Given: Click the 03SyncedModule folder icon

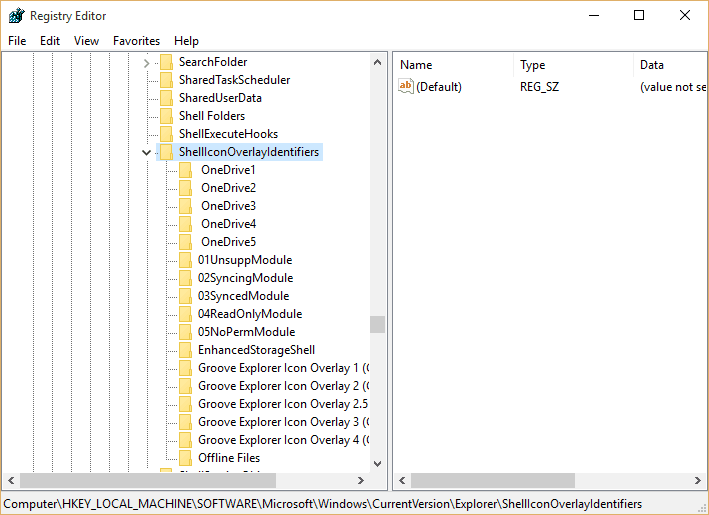Looking at the screenshot, I should [185, 296].
